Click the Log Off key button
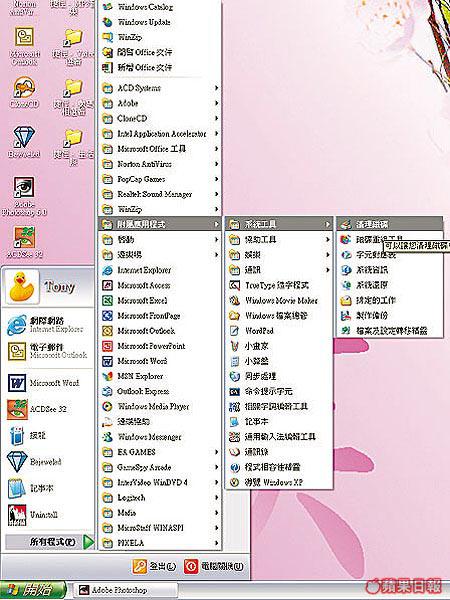 coord(155,566)
